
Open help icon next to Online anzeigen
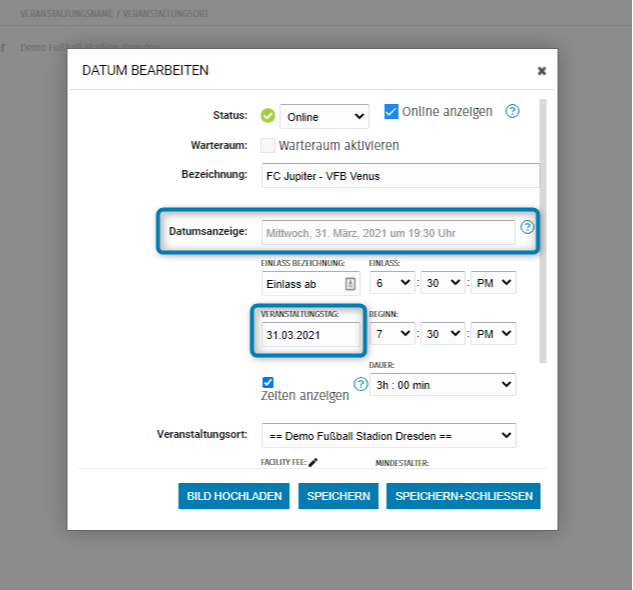click(x=512, y=111)
